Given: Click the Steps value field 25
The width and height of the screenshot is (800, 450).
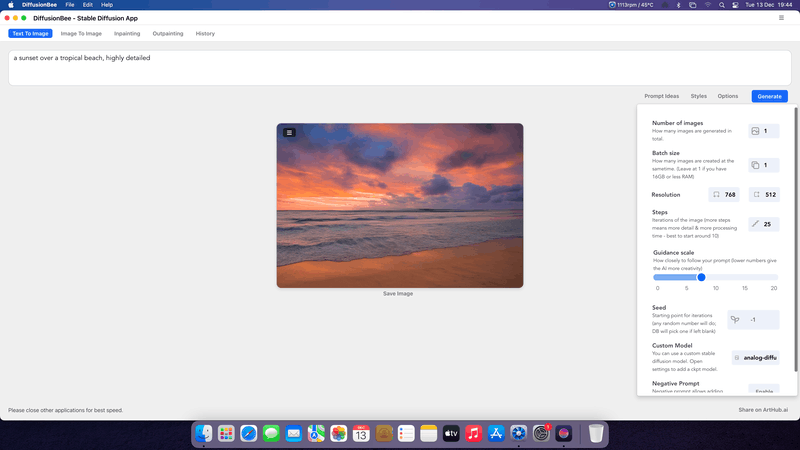Looking at the screenshot, I should pos(764,224).
